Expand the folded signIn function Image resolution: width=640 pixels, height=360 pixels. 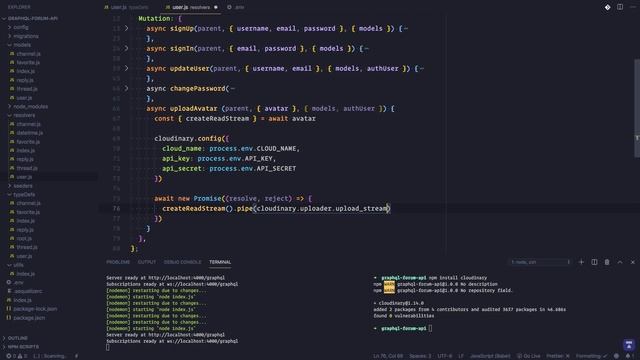coord(127,48)
